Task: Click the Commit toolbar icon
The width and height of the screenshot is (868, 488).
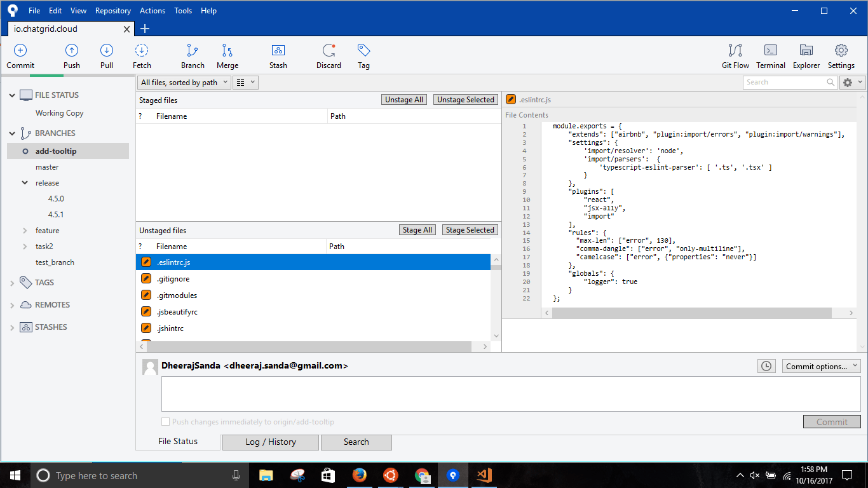Action: click(20, 51)
